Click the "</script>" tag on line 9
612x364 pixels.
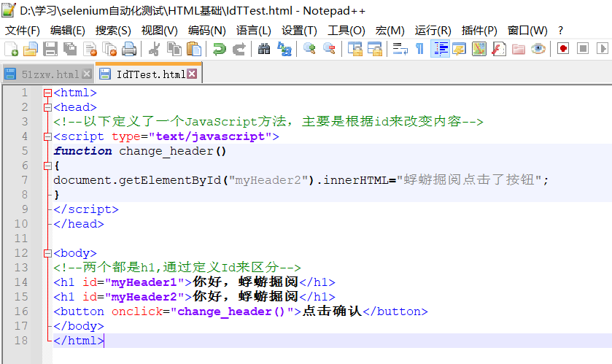click(86, 209)
